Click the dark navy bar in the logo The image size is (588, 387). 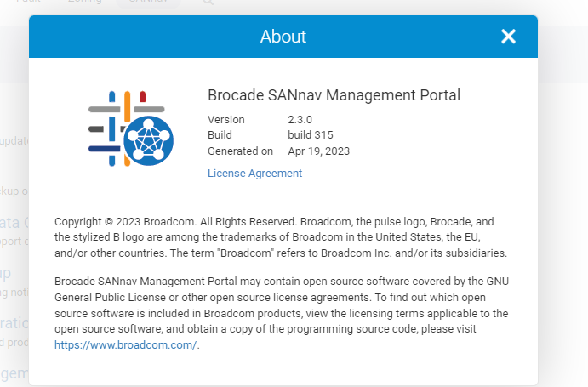[x=102, y=148]
